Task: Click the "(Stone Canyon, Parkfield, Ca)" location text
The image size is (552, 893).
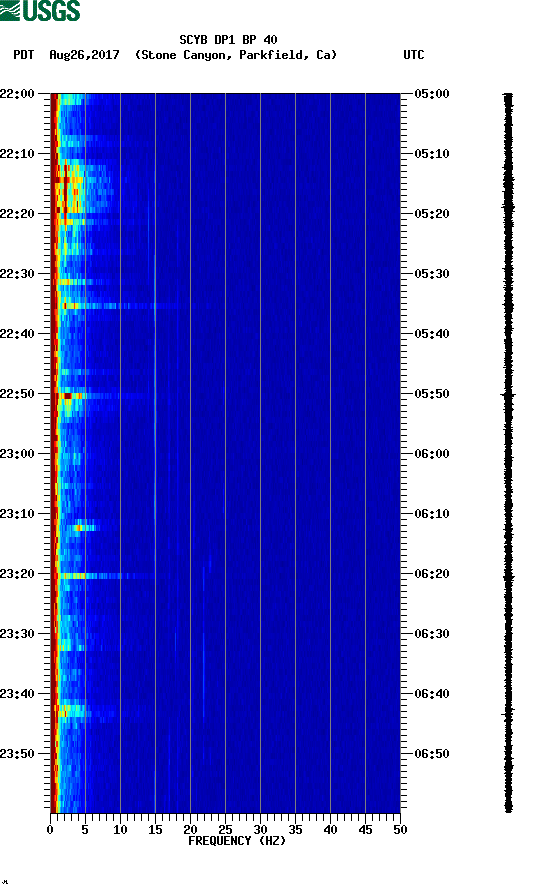Action: coord(236,55)
